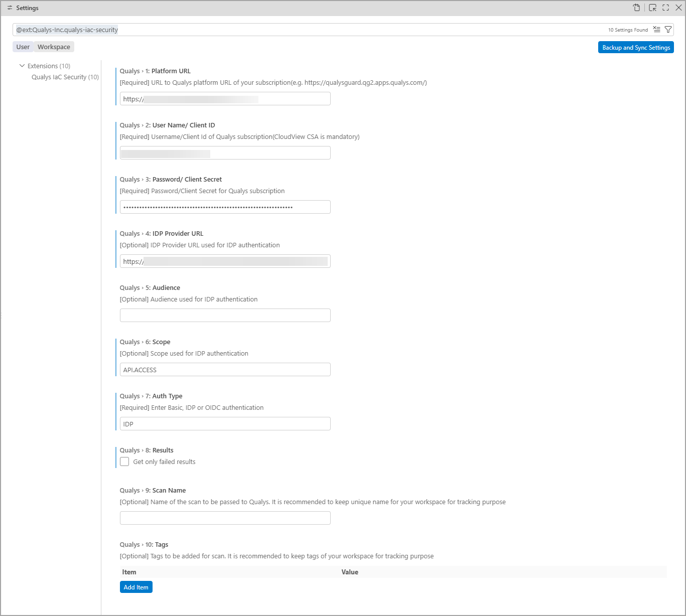Viewport: 686px width, 616px height.
Task: Click '[Optional] Audience used for IDP authentication' text
Action: point(189,299)
